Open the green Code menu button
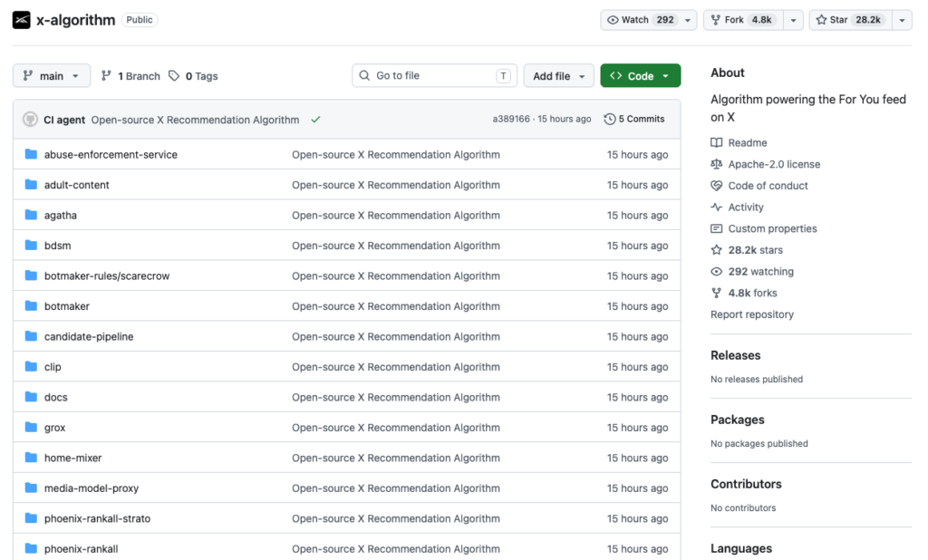The height and width of the screenshot is (560, 928). pos(641,76)
